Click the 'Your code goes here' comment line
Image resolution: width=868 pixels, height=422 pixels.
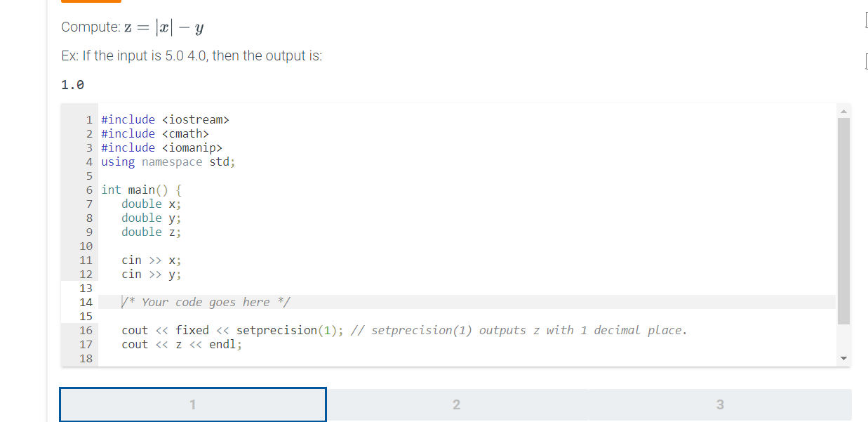(x=206, y=302)
